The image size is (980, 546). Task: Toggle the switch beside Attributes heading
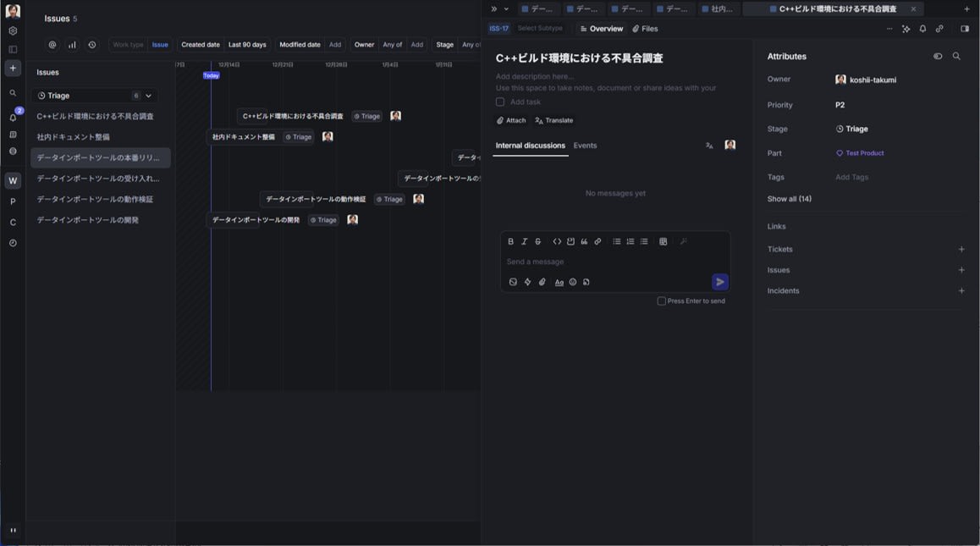point(938,56)
